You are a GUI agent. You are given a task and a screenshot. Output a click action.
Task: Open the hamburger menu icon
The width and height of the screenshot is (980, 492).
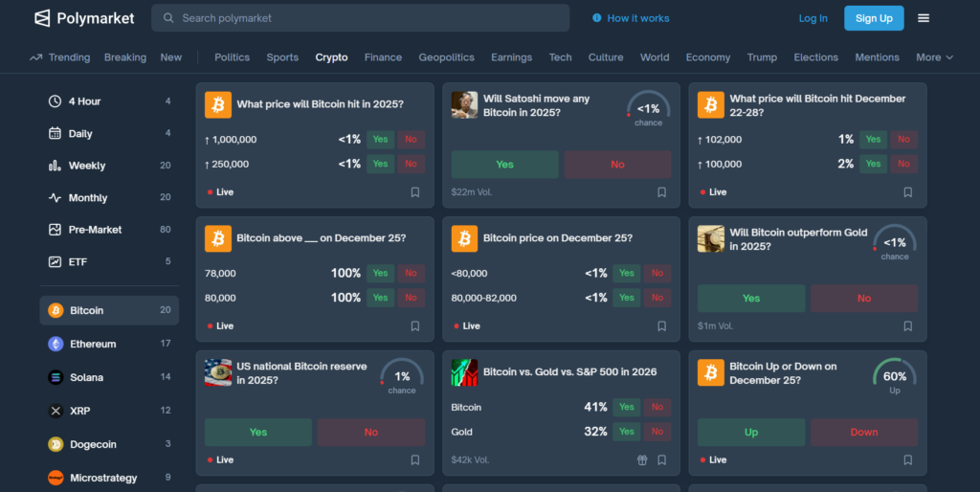pos(924,18)
